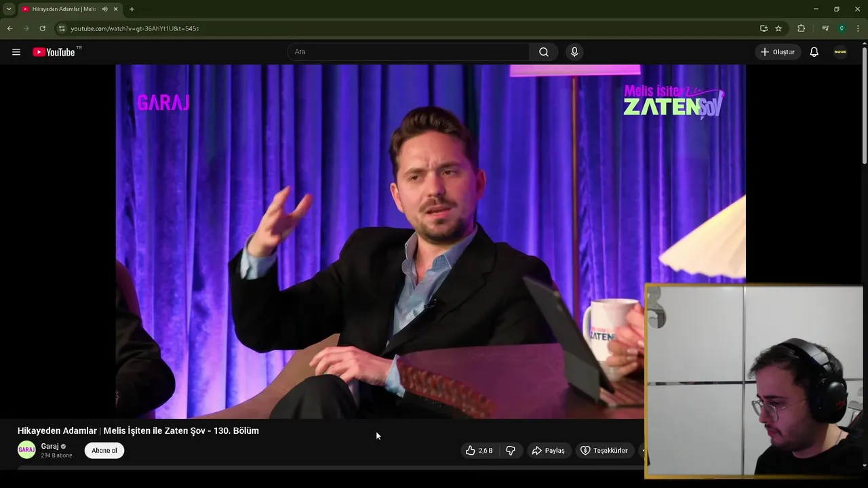Open the YouTube account avatar menu
Viewport: 868px width, 488px height.
click(840, 52)
